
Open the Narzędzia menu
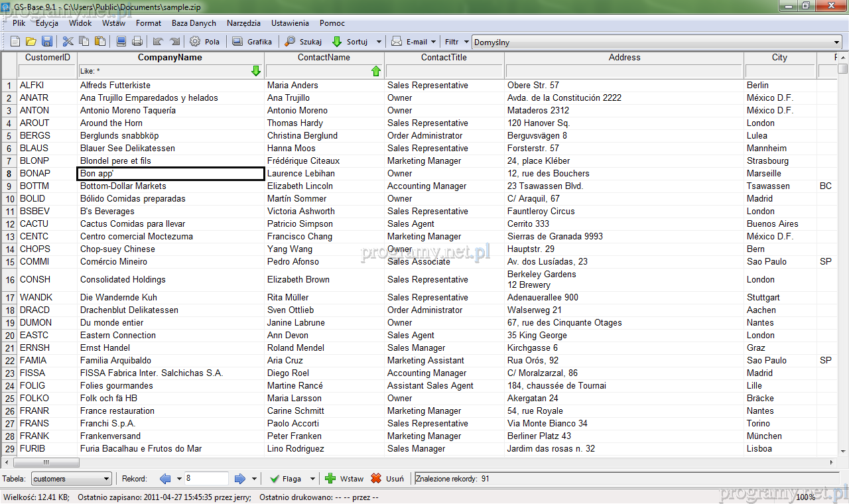(243, 23)
